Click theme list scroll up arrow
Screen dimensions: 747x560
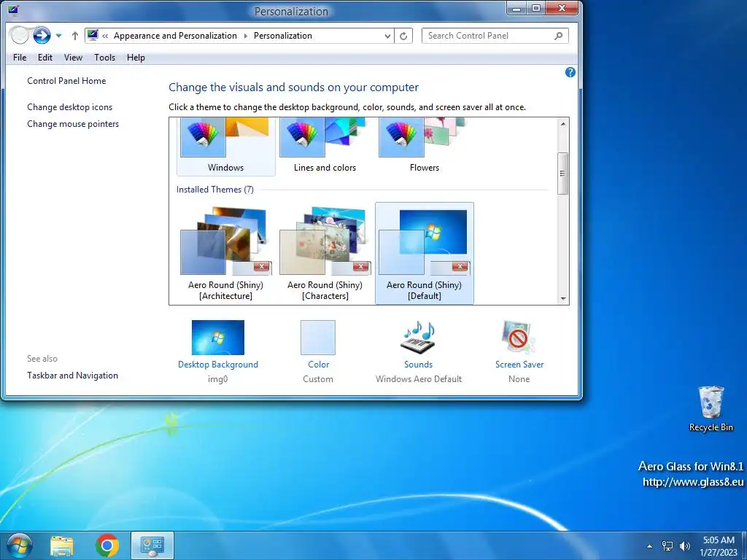pos(563,124)
